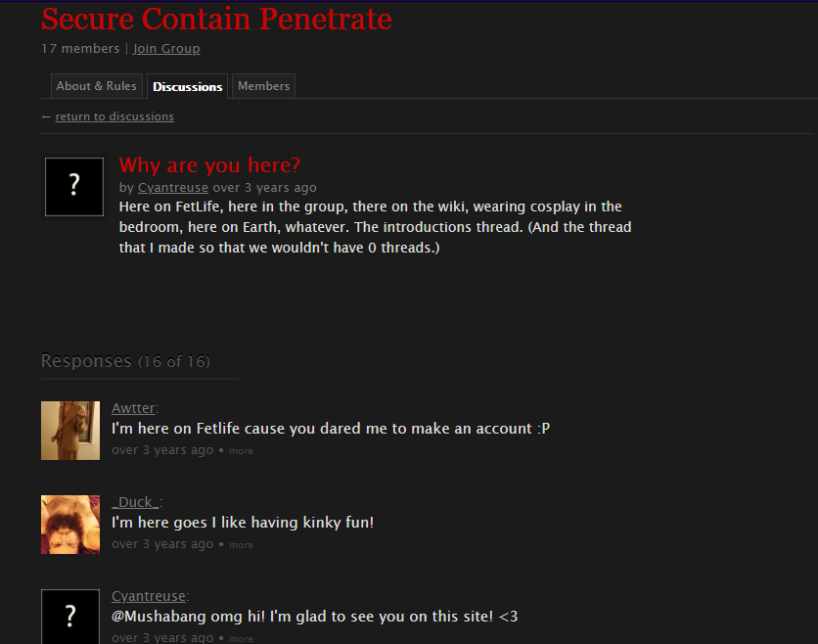Open _Duck_'s profile name link
Image resolution: width=818 pixels, height=644 pixels.
tap(136, 502)
